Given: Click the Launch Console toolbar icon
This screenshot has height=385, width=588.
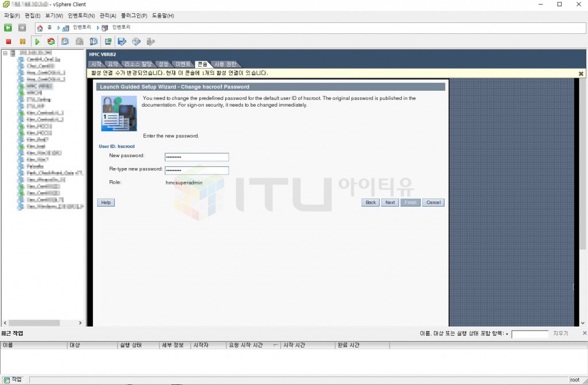Looking at the screenshot, I should pos(107,41).
